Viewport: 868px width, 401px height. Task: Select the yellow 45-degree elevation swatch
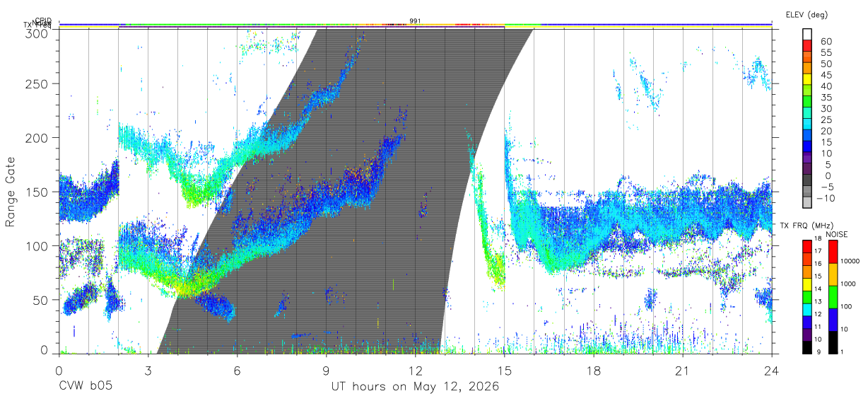click(x=807, y=79)
